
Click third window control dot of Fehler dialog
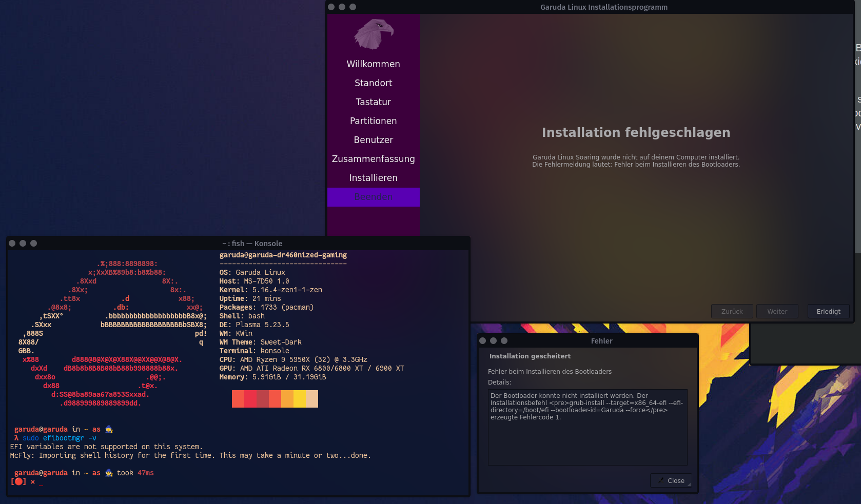[x=504, y=340]
